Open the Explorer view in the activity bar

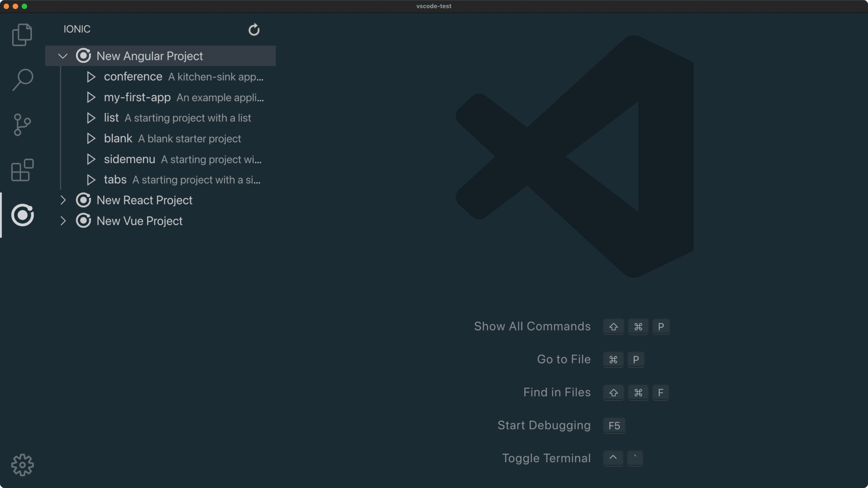click(x=22, y=34)
